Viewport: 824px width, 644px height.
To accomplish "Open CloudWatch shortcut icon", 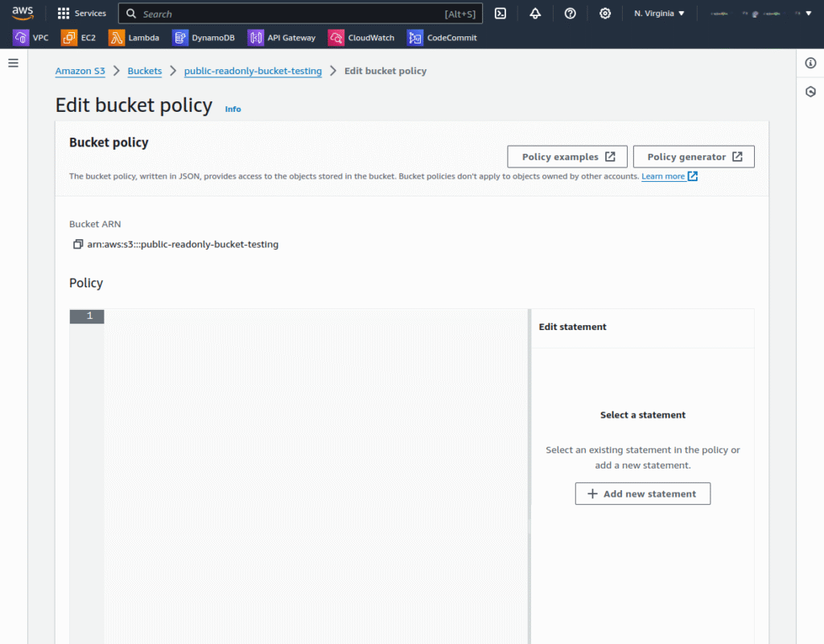I will (336, 38).
